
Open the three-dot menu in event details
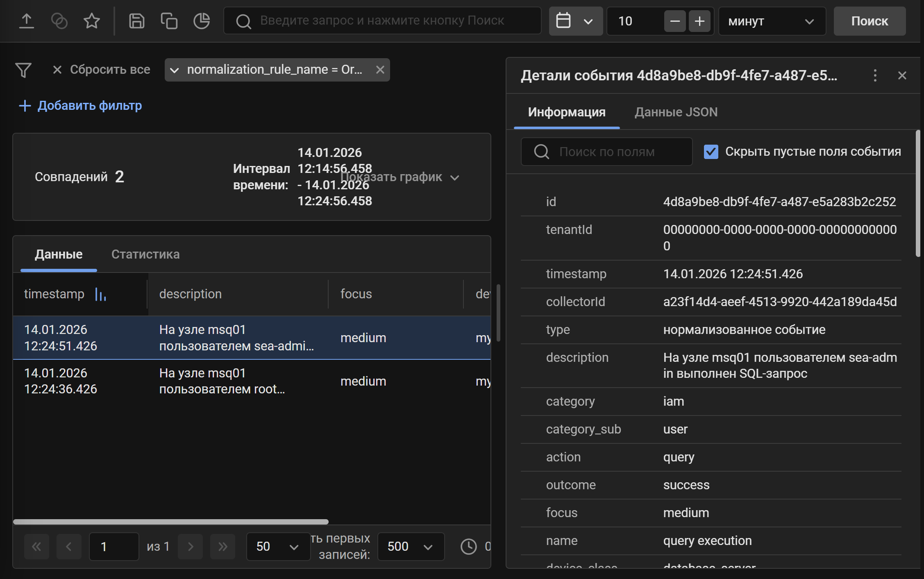click(x=875, y=75)
